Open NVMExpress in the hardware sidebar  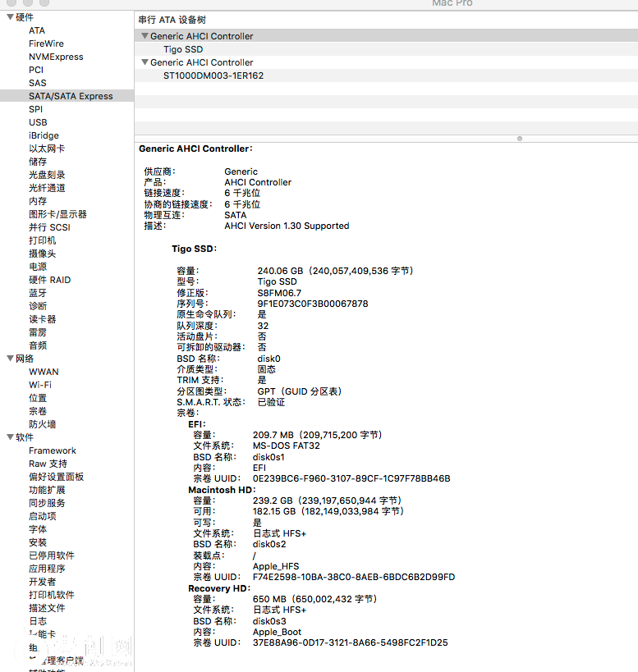click(x=56, y=57)
